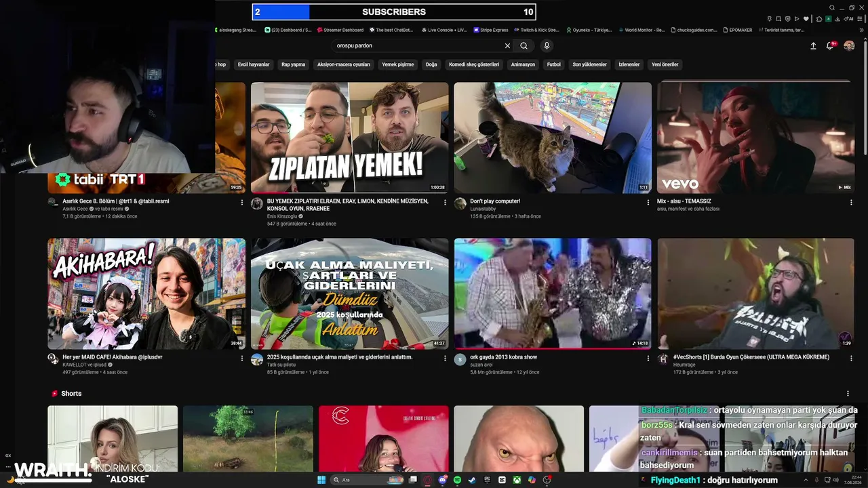Image resolution: width=868 pixels, height=488 pixels.
Task: Click the browser pin icon in the toolbar
Action: pos(769,19)
